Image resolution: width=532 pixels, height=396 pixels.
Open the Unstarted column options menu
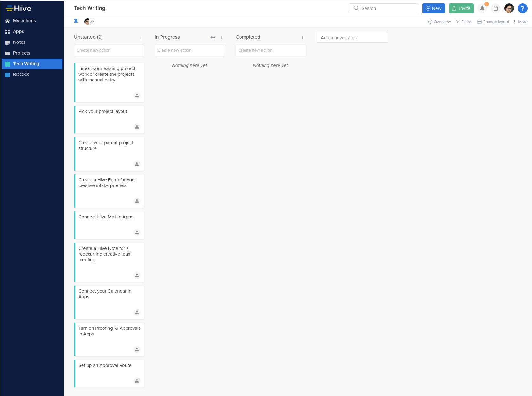click(x=141, y=37)
